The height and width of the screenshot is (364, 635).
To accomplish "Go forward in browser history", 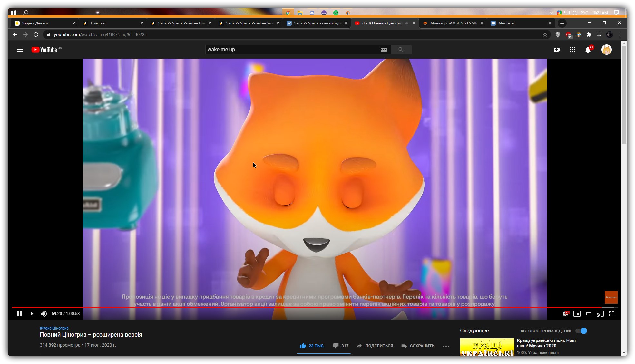I will point(25,34).
